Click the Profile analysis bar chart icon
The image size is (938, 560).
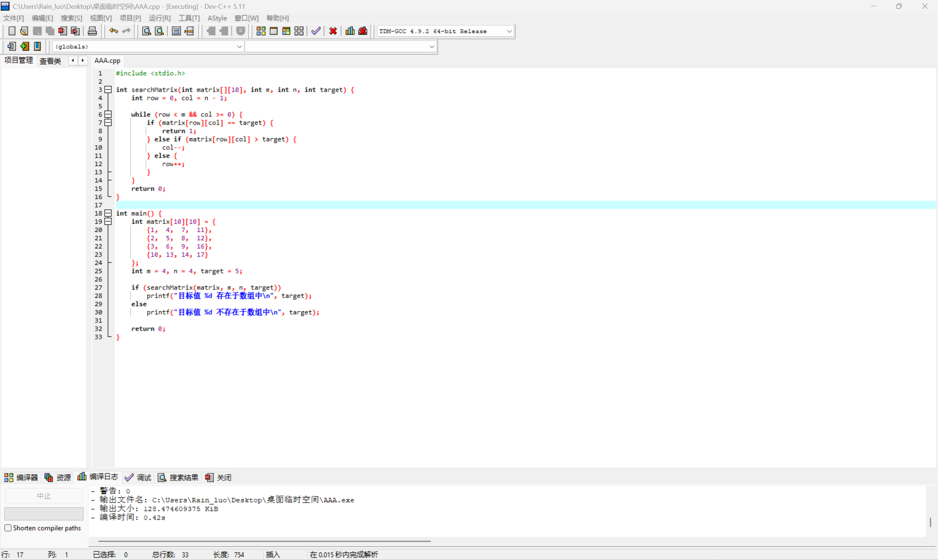350,31
